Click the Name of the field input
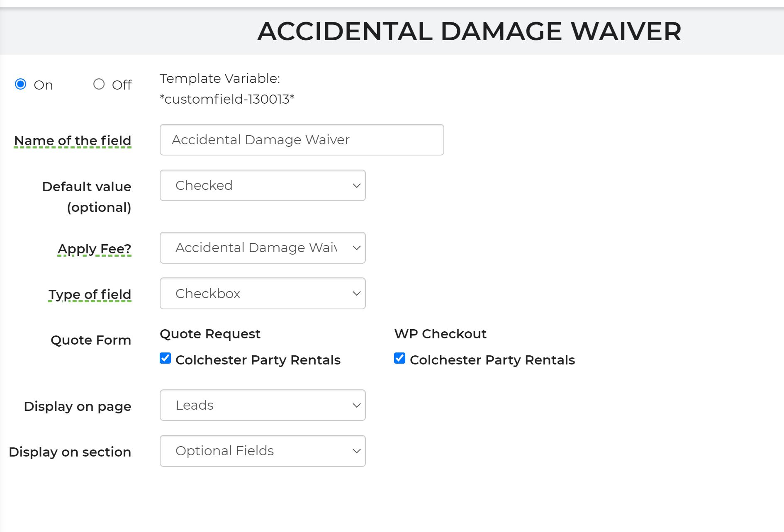Image resolution: width=784 pixels, height=532 pixels. click(302, 140)
